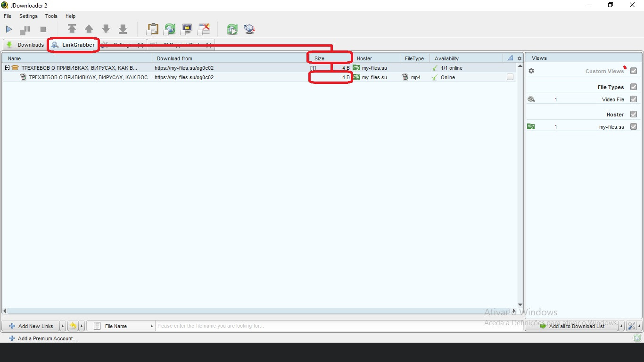
Task: Toggle auto reconnect icon
Action: point(170,29)
